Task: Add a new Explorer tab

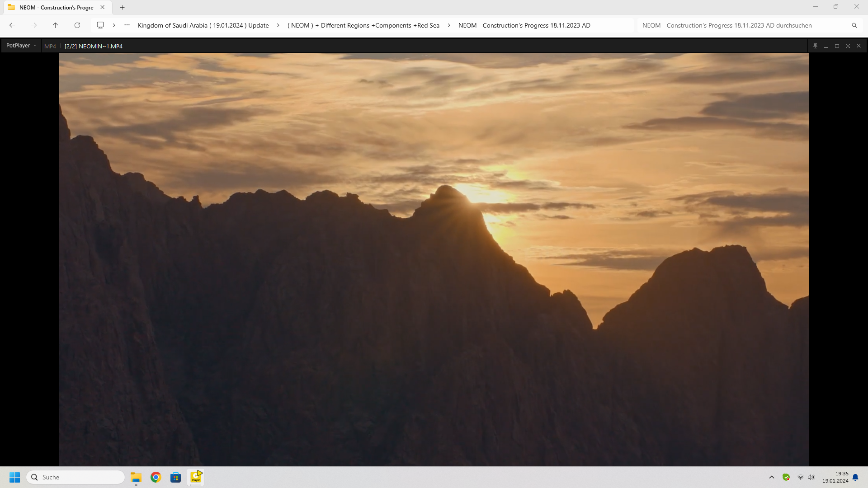Action: [x=122, y=7]
